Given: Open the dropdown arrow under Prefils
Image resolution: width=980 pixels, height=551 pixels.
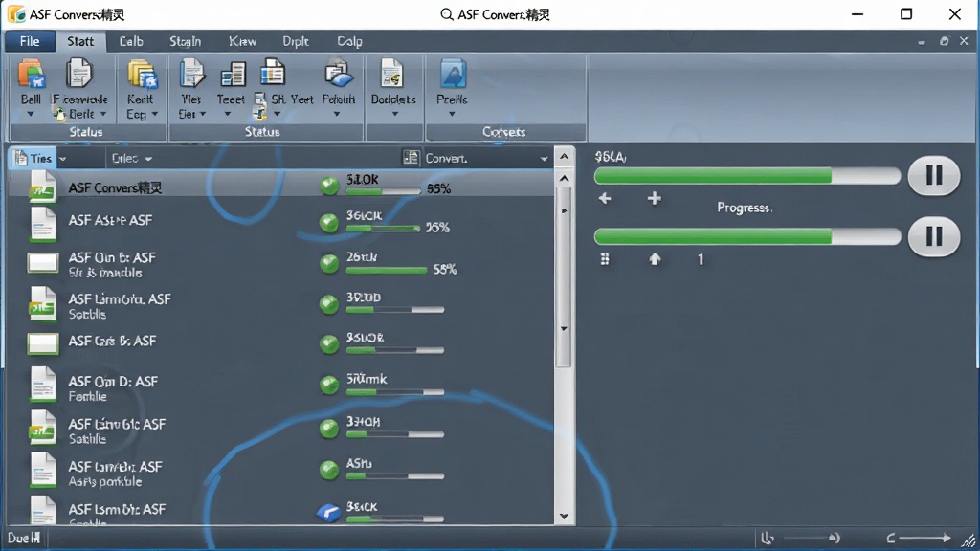Looking at the screenshot, I should (x=452, y=115).
